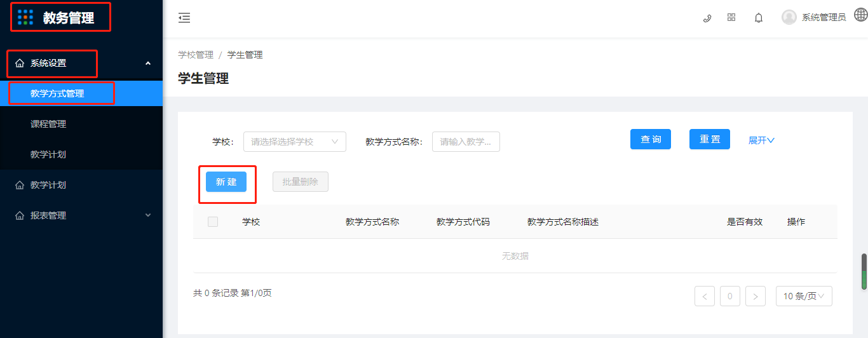
Task: Click the 新建 button
Action: [x=226, y=182]
